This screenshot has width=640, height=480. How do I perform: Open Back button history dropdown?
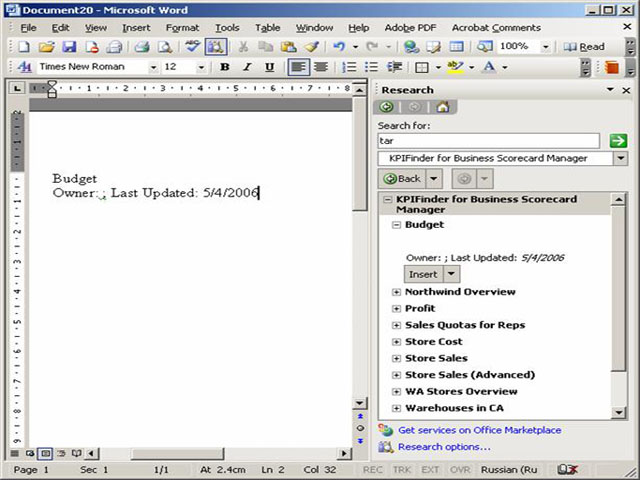click(433, 179)
